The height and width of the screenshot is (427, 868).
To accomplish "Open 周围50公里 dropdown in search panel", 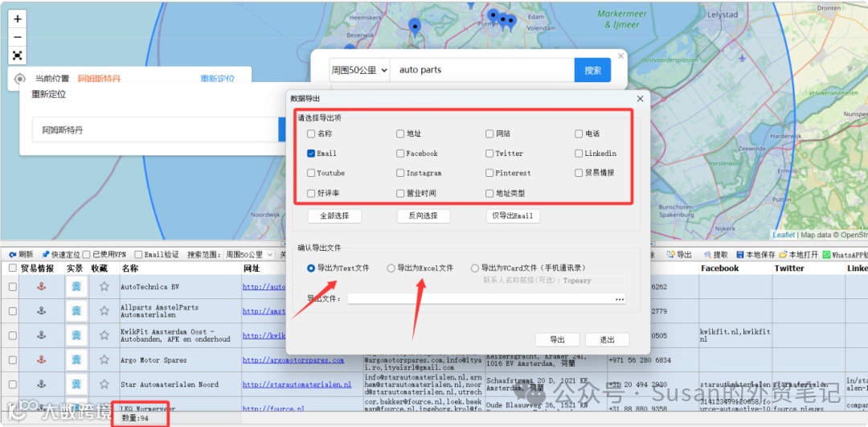I will click(x=359, y=70).
